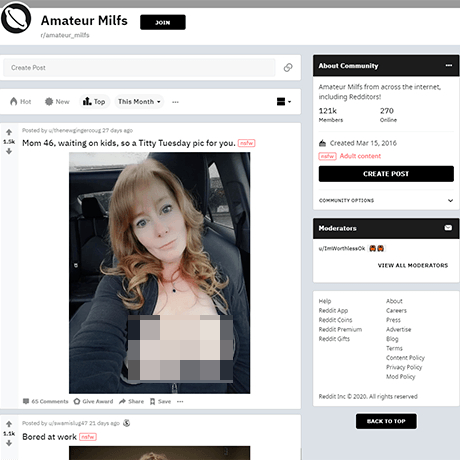
Task: Upvote the "Mom 46" post
Action: (9, 132)
